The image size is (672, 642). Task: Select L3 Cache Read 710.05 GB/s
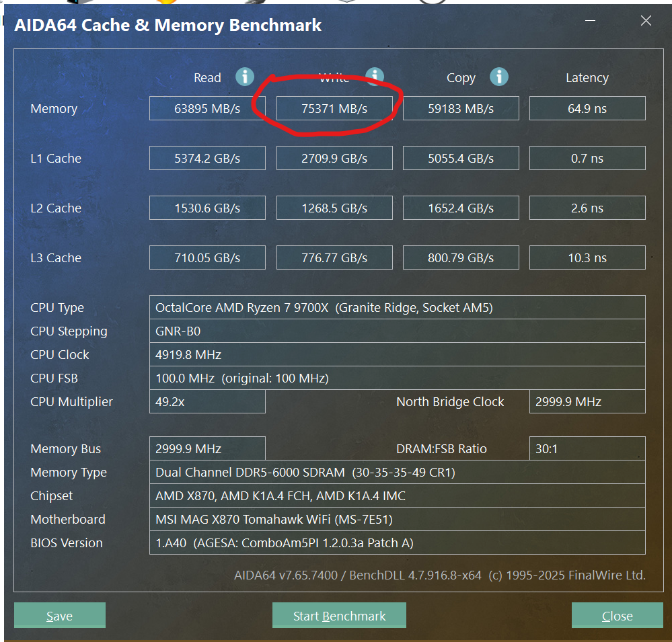[x=207, y=257]
